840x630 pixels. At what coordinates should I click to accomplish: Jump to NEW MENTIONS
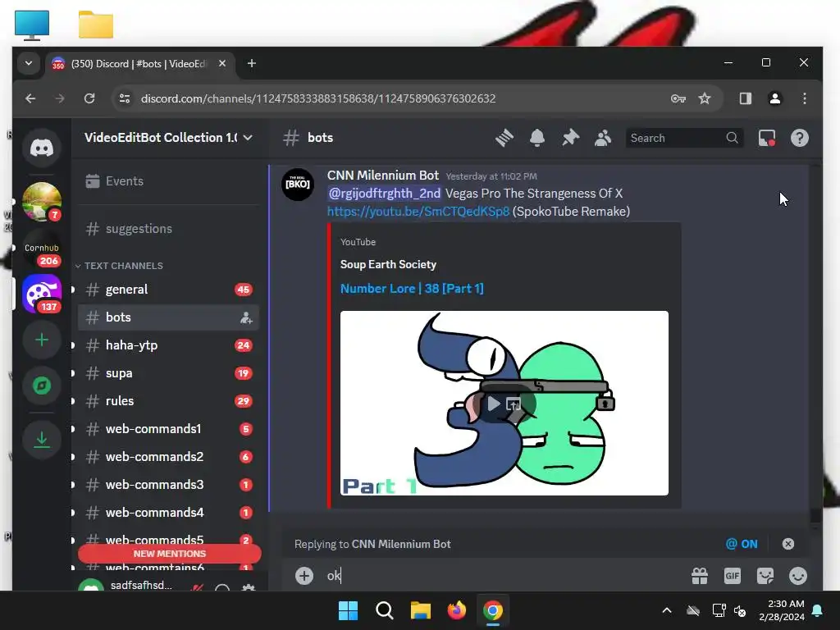[x=169, y=554]
